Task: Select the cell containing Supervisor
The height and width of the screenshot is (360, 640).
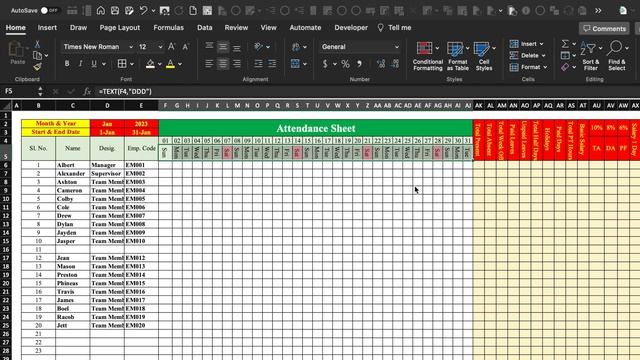Action: (107, 173)
